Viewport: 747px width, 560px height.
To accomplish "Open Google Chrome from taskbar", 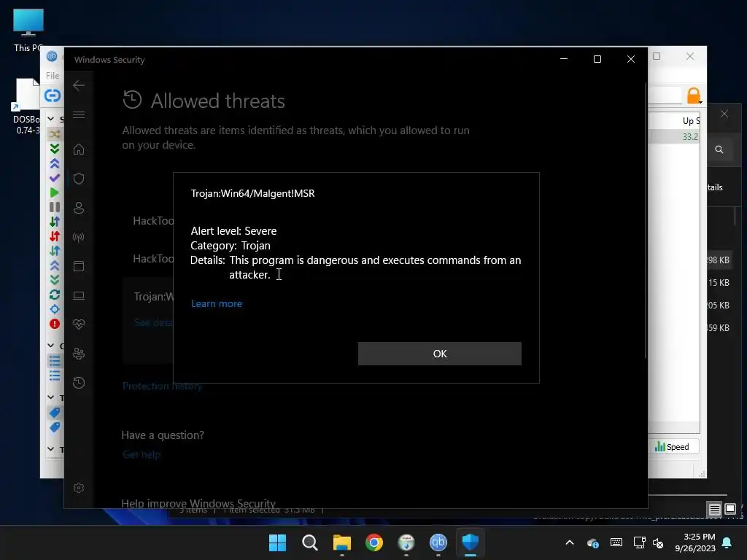I will 374,542.
